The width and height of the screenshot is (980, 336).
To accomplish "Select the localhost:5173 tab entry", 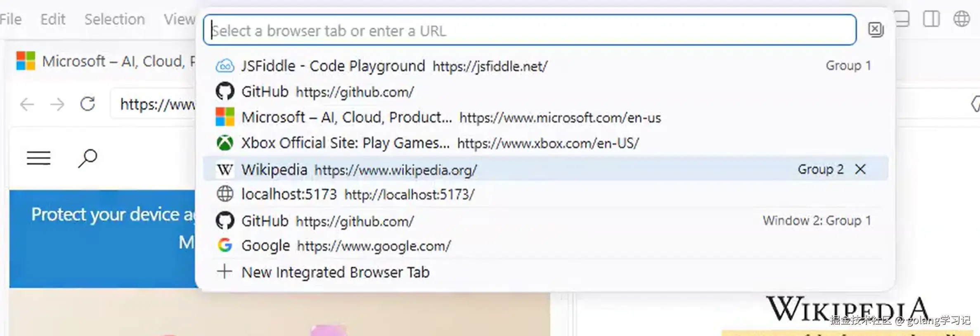I will (545, 194).
